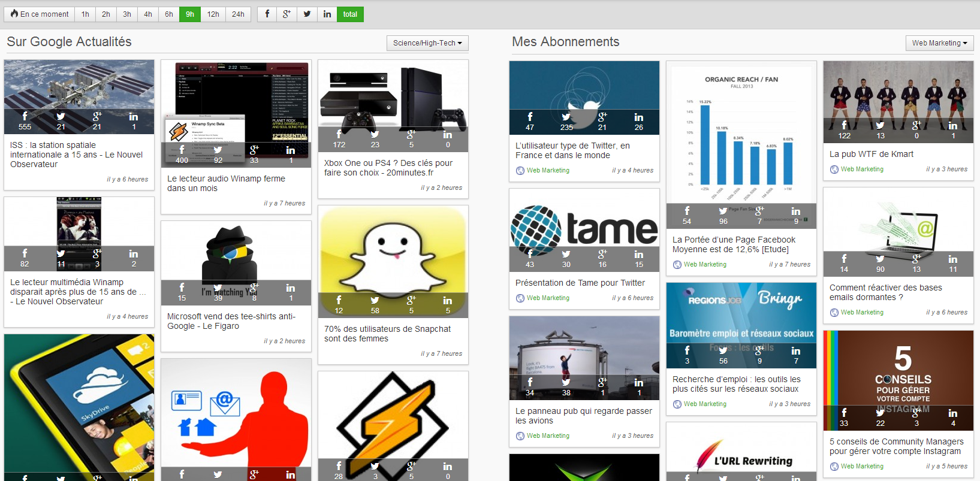Image resolution: width=980 pixels, height=481 pixels.
Task: Open Xbox One ou PS4 article link
Action: point(388,168)
